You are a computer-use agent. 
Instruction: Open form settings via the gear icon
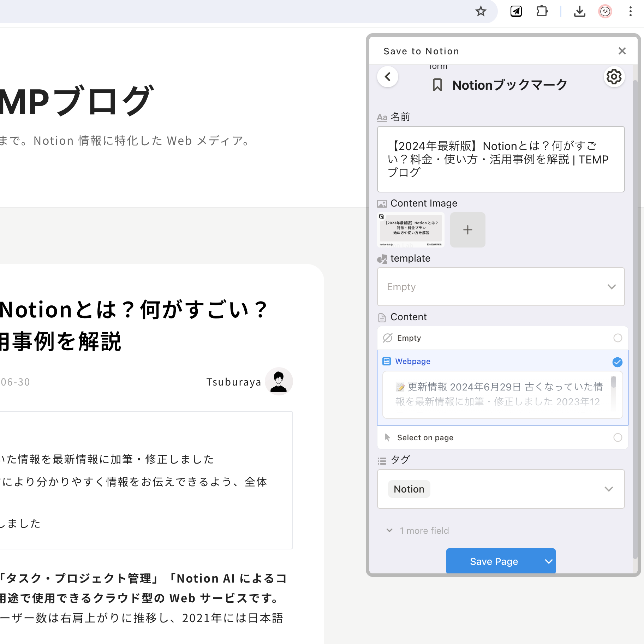click(614, 77)
